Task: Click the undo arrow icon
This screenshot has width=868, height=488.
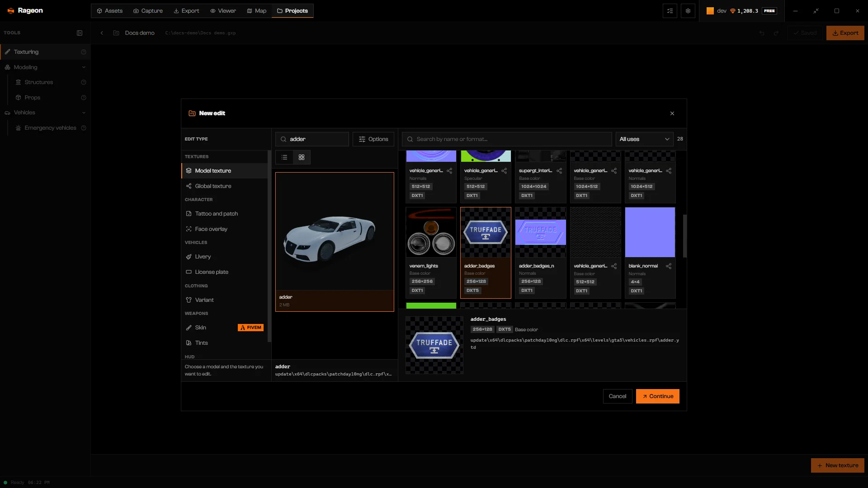Action: pyautogui.click(x=762, y=33)
